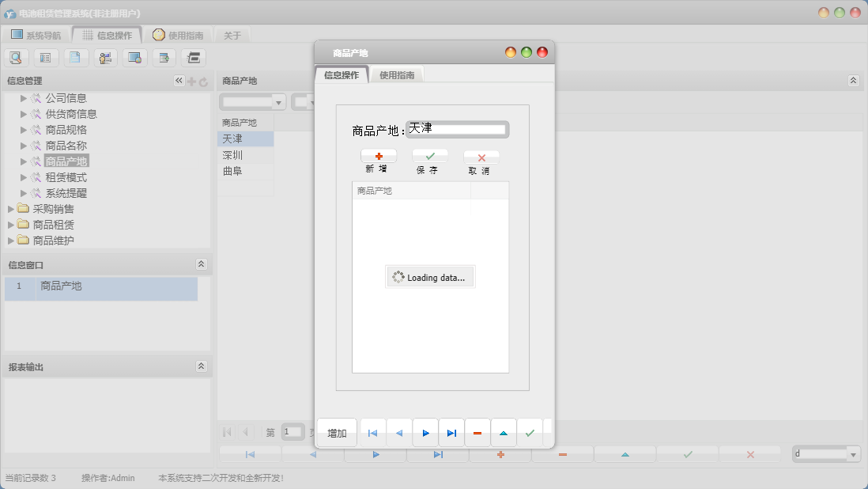
Task: Jump to first record in 商品产地 dialog navigator
Action: (x=373, y=433)
